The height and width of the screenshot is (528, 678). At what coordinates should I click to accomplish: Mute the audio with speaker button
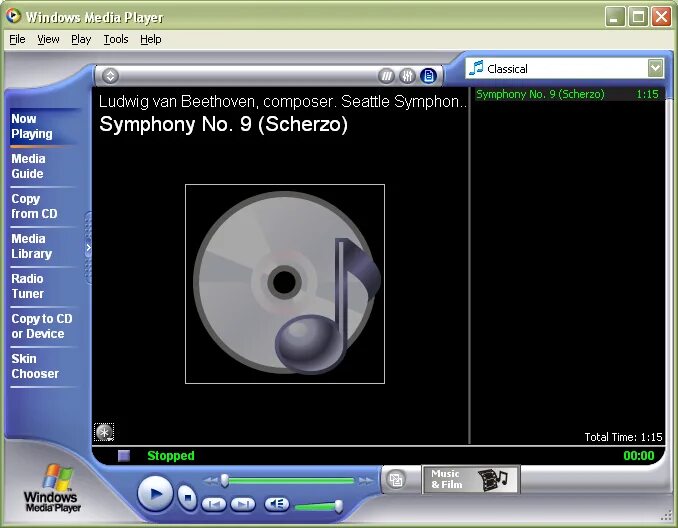pyautogui.click(x=276, y=504)
